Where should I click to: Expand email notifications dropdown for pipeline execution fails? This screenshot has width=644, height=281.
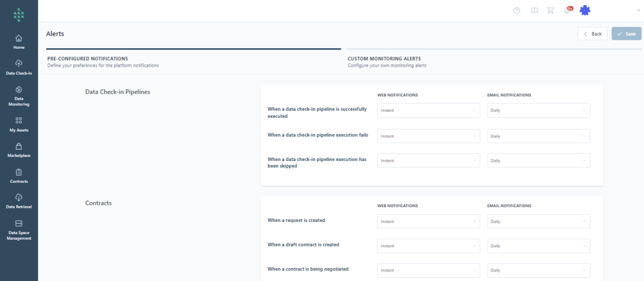(x=538, y=136)
